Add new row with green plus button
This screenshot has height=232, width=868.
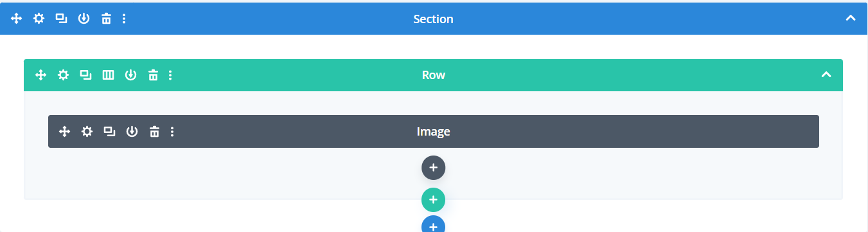click(x=434, y=200)
